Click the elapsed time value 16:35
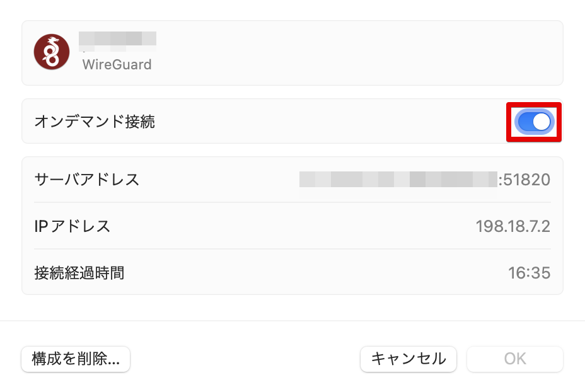585x392 pixels. click(x=529, y=273)
